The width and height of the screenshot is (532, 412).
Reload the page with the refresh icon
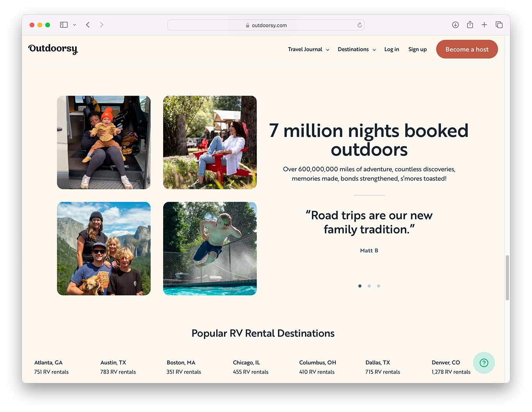pos(359,25)
